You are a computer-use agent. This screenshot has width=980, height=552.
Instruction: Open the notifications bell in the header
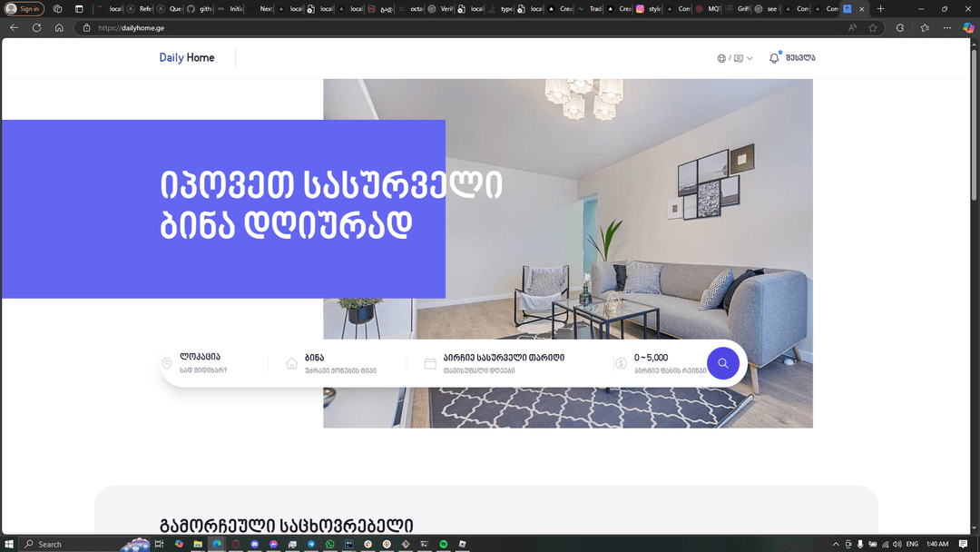(x=774, y=57)
